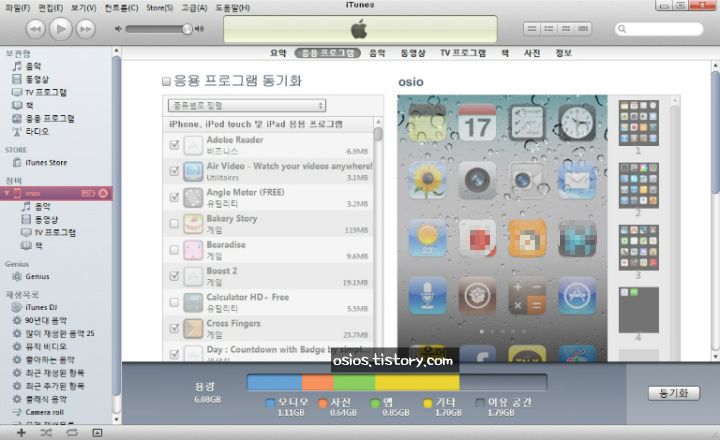
Task: Open the 편집(E) menu
Action: coord(51,8)
